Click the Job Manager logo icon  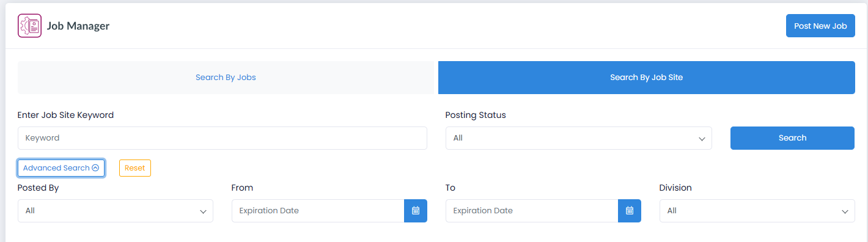coord(29,26)
